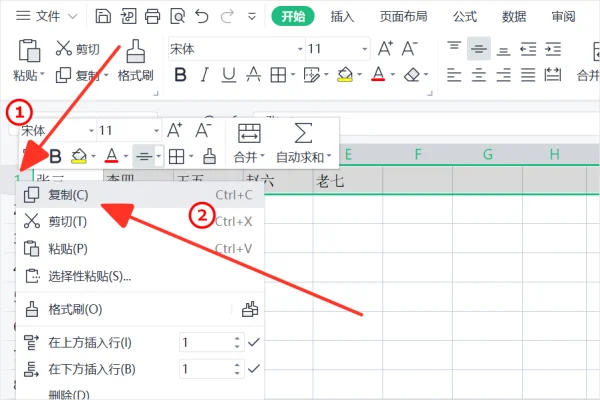
Task: Toggle Underline in the ribbon
Action: click(x=229, y=75)
